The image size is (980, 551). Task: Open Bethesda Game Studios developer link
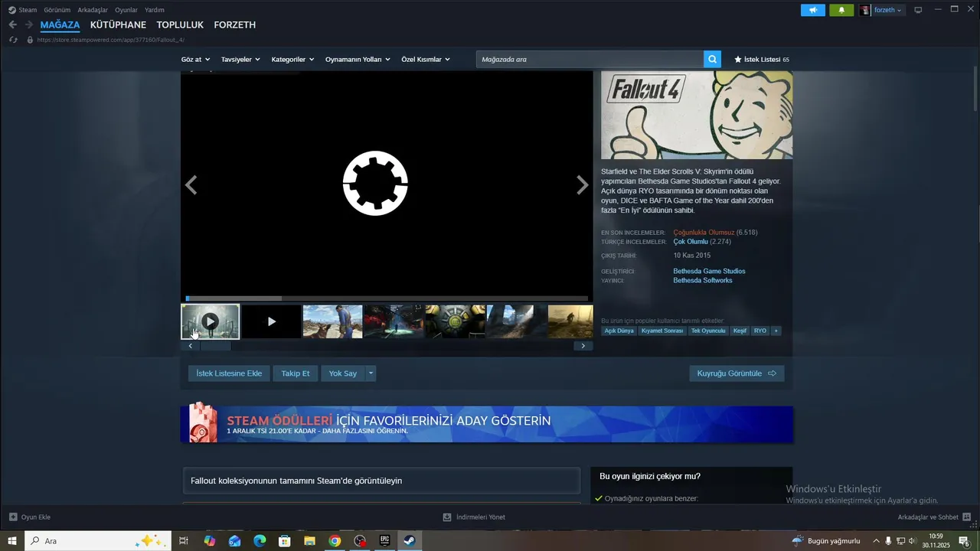(709, 271)
